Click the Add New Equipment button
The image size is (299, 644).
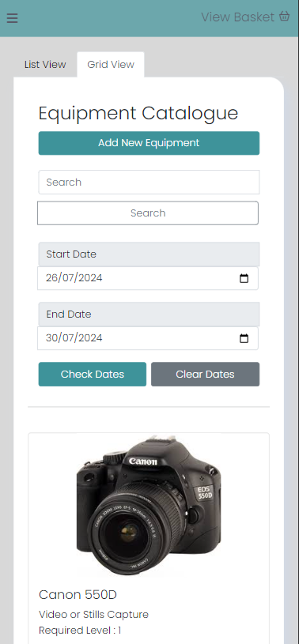tap(149, 143)
